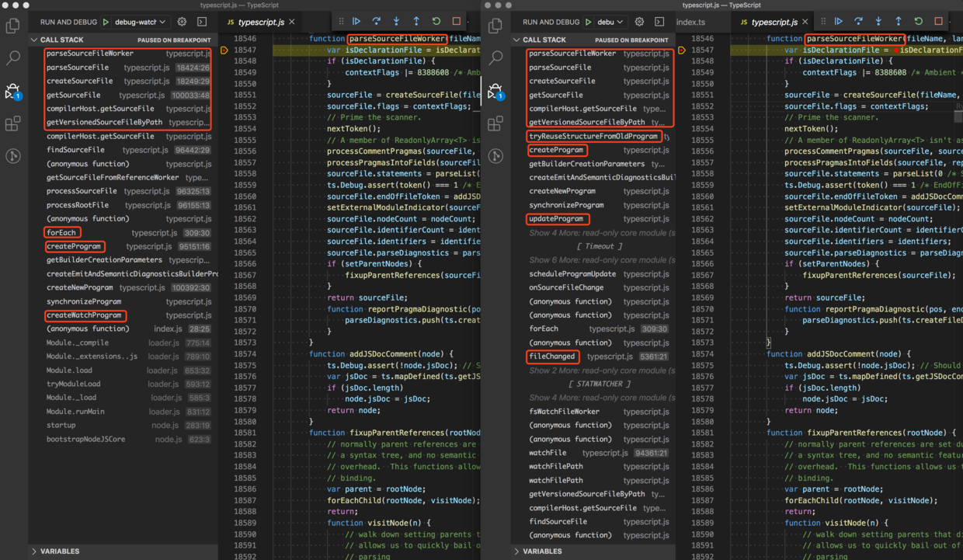
Task: Click Step Into in the left window's debug toolbar
Action: [x=396, y=22]
